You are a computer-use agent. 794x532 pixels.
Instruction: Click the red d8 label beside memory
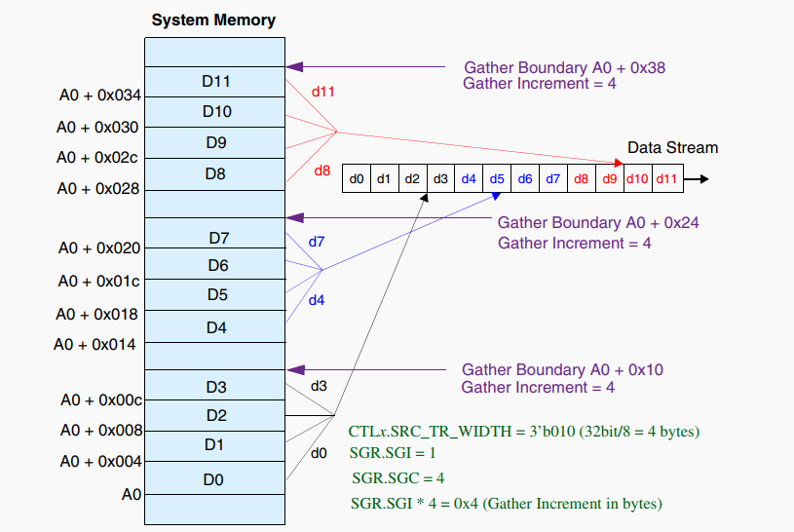pos(322,171)
